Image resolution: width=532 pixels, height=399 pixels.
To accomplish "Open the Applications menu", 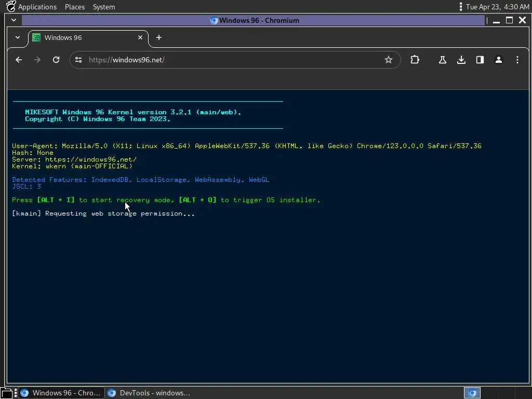I will click(37, 7).
